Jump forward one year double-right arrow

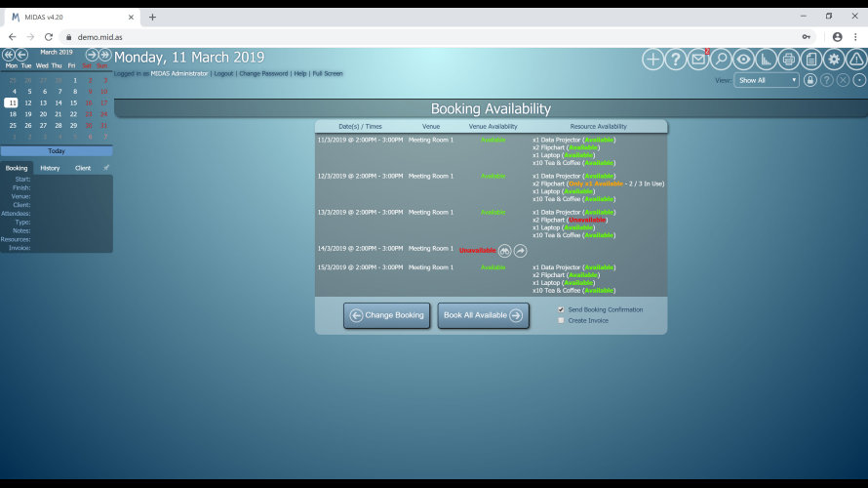[x=104, y=55]
